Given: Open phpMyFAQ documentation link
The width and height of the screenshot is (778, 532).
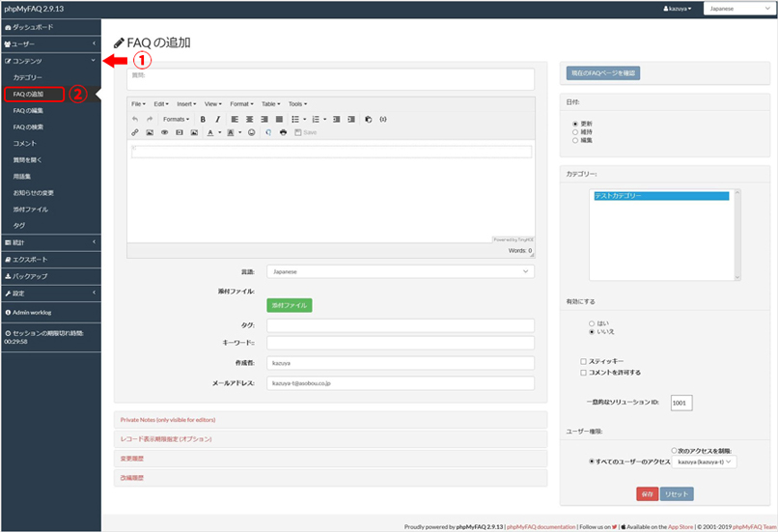Looking at the screenshot, I should click(542, 527).
